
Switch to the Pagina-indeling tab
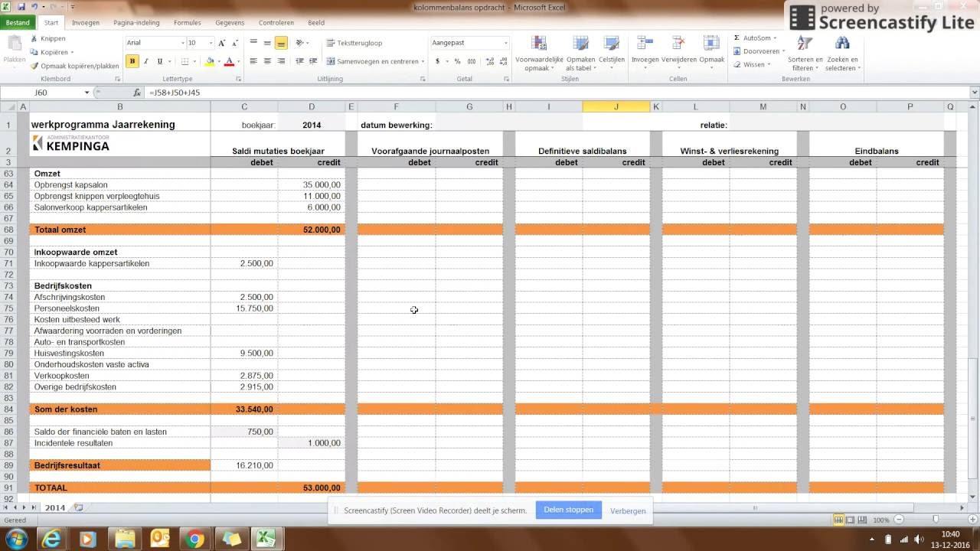(x=137, y=23)
